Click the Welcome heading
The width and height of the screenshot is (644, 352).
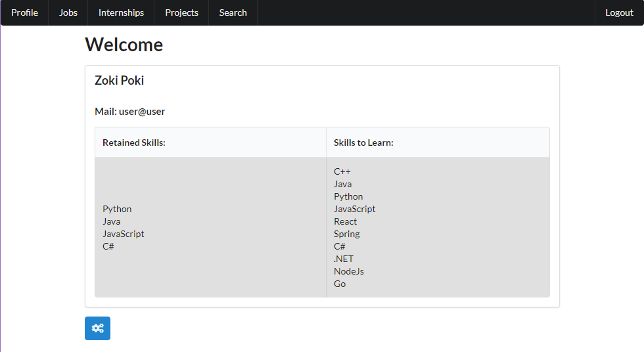[124, 45]
